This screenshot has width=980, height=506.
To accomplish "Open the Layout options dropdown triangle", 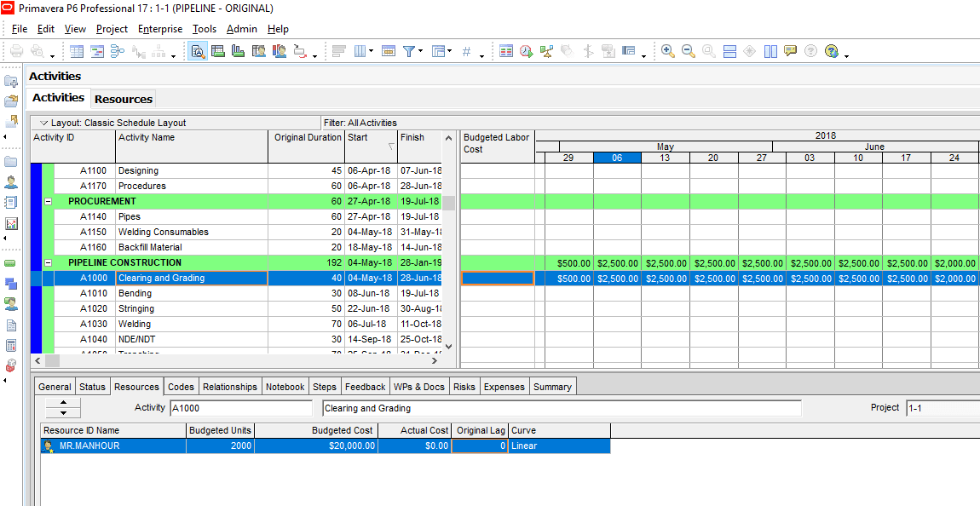I will 43,123.
